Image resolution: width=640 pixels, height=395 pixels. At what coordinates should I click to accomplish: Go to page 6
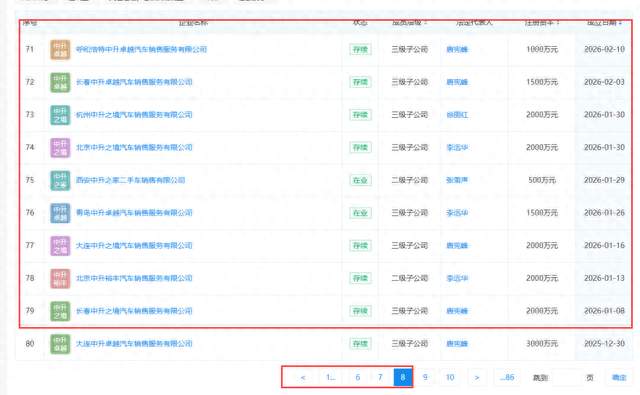click(x=358, y=377)
